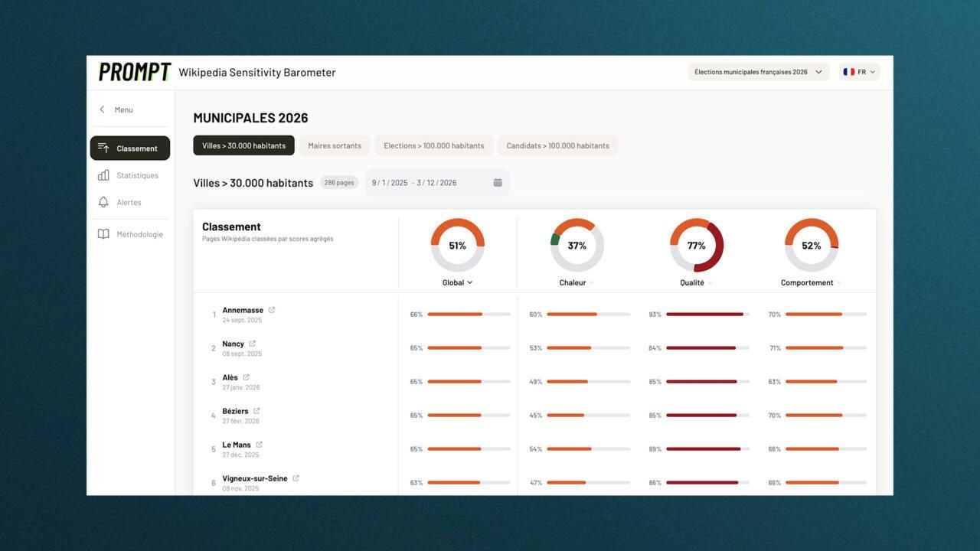Sort by the Global column dropdown
This screenshot has width=980, height=551.
click(457, 282)
